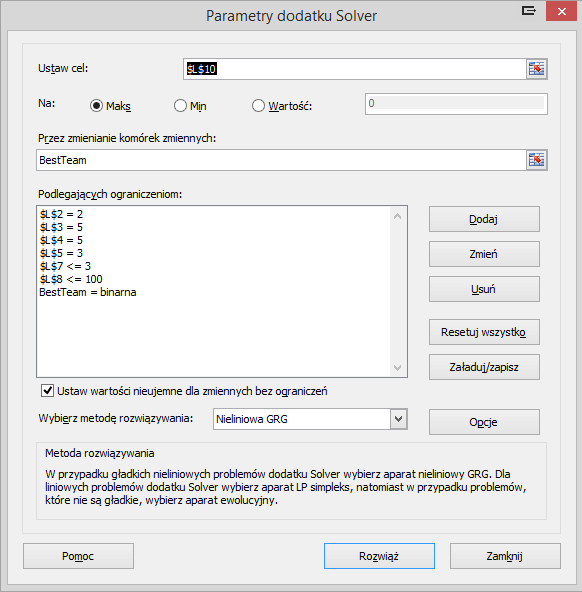Viewport: 582px width, 592px height.
Task: Click Załaduj/zapisz button
Action: click(484, 367)
